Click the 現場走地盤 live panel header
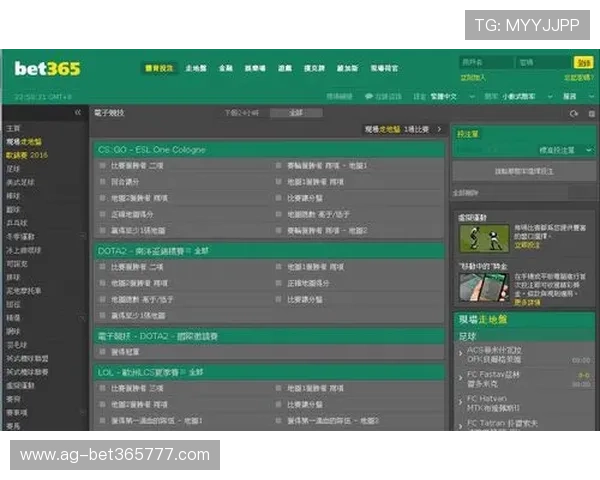Viewport: 600px width, 480px height. tap(483, 320)
